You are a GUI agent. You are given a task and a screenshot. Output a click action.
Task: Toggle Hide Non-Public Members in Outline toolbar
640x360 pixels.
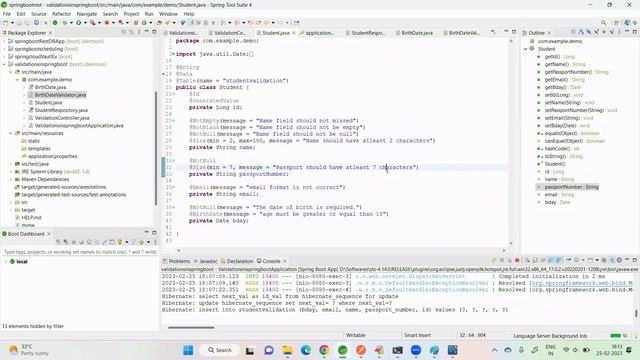[604, 32]
